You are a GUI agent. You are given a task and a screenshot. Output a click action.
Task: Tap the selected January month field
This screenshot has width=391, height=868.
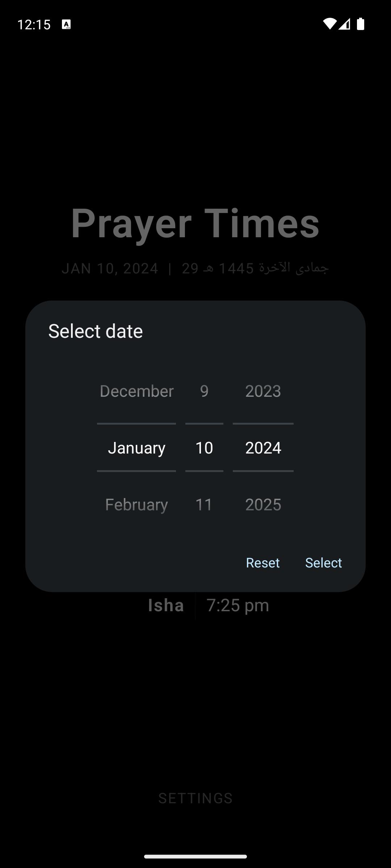(136, 448)
